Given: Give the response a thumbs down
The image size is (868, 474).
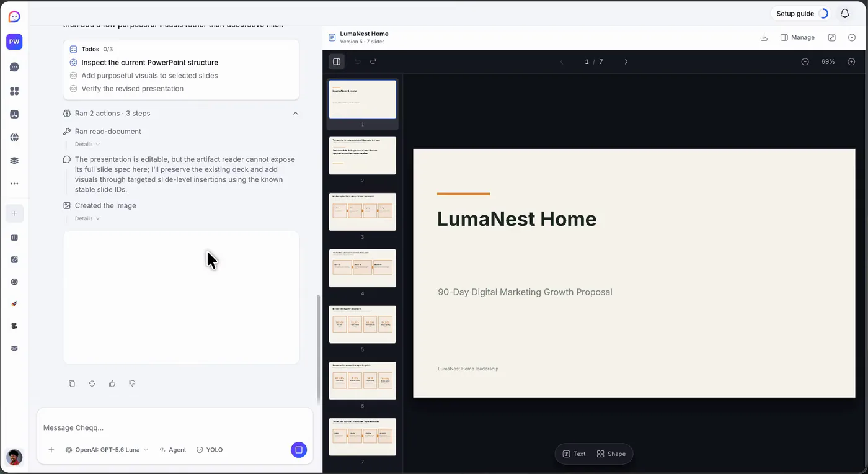Looking at the screenshot, I should pos(132,383).
